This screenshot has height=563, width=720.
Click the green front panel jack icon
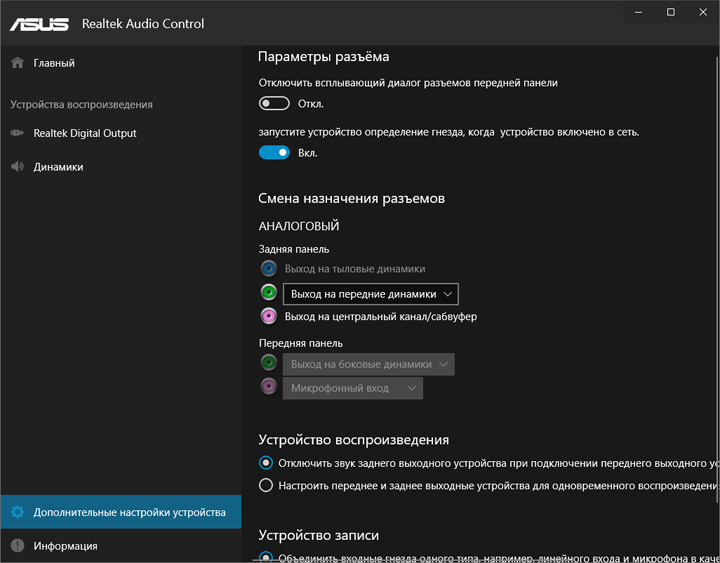[269, 362]
